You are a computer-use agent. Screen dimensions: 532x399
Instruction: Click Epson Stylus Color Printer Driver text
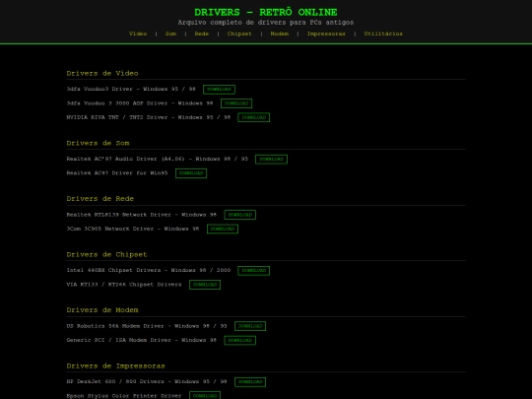(124, 396)
